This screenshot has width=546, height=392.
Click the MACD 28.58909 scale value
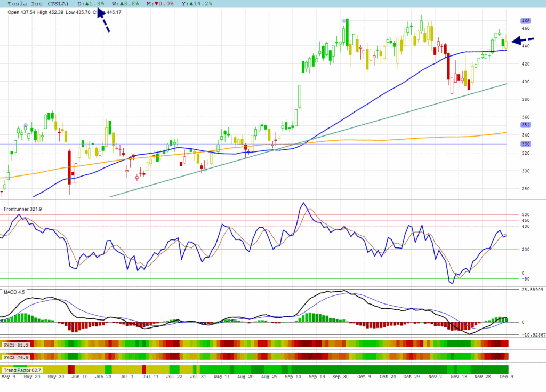(x=531, y=290)
